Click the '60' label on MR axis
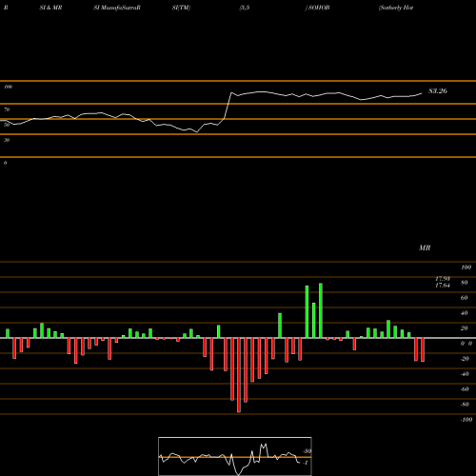This screenshot has width=476, height=476. point(465,298)
